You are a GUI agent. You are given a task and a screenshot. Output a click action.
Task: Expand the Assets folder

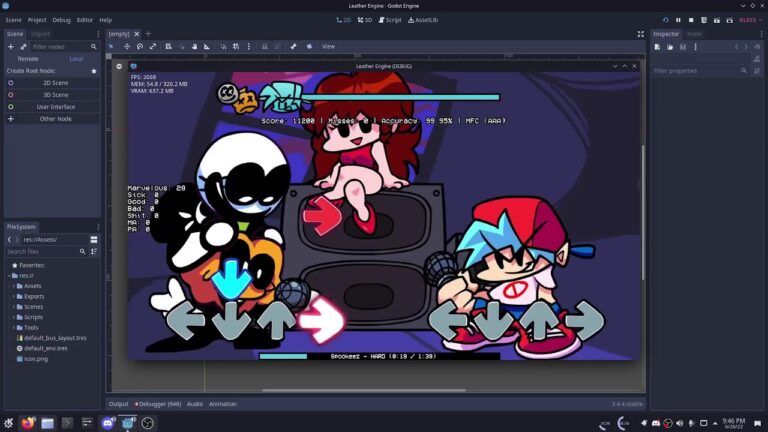tap(13, 286)
